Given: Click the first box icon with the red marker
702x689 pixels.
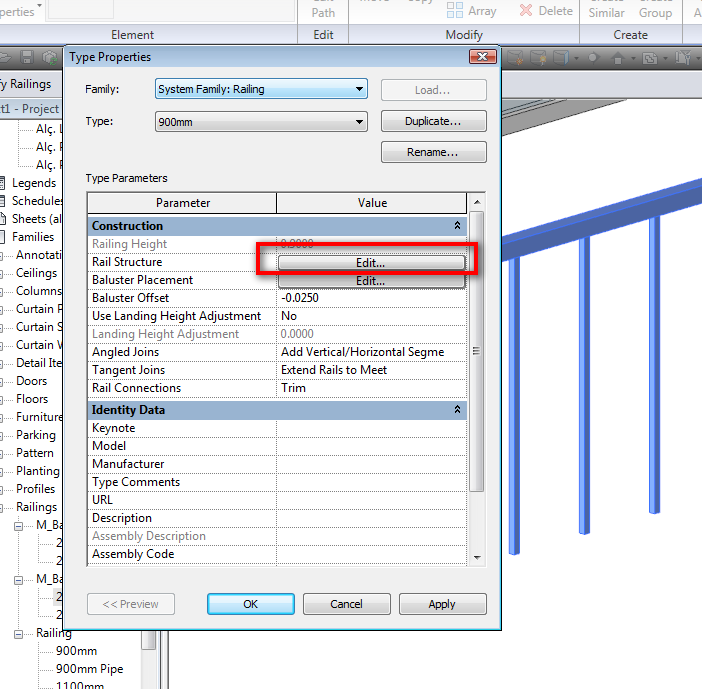Looking at the screenshot, I should pyautogui.click(x=515, y=58).
